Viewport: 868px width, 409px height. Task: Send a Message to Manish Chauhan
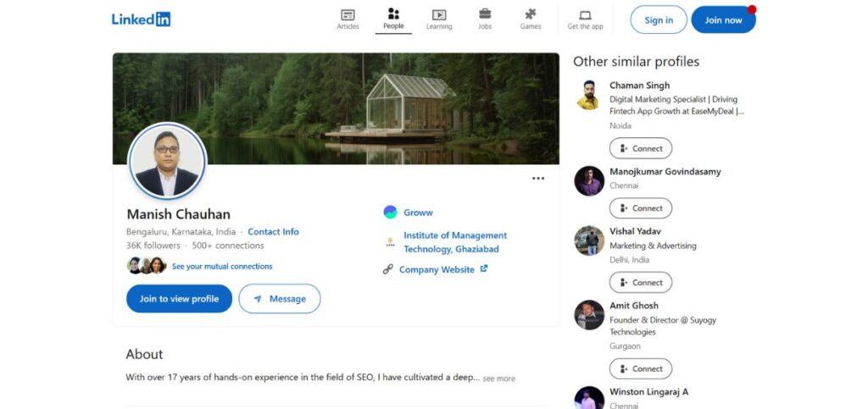[279, 299]
